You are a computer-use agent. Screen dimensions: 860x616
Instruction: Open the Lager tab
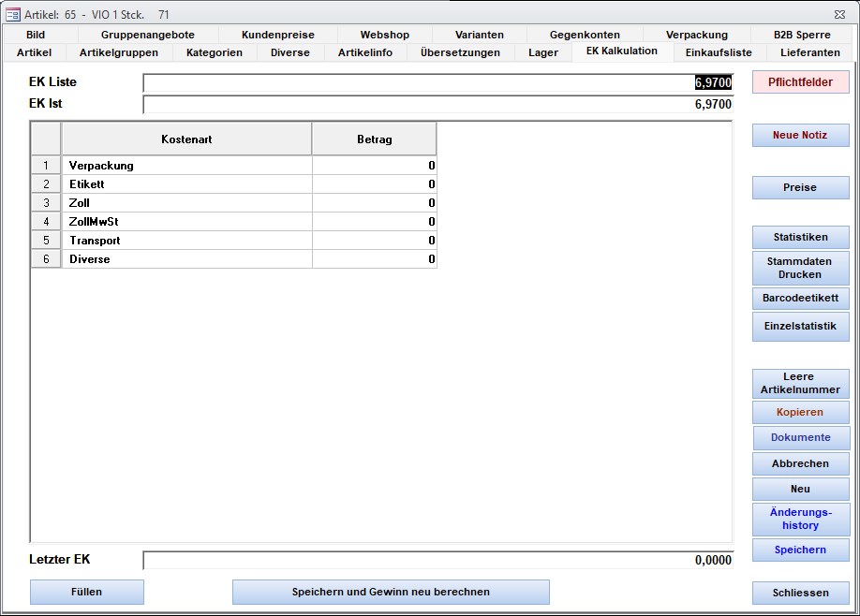tap(542, 52)
